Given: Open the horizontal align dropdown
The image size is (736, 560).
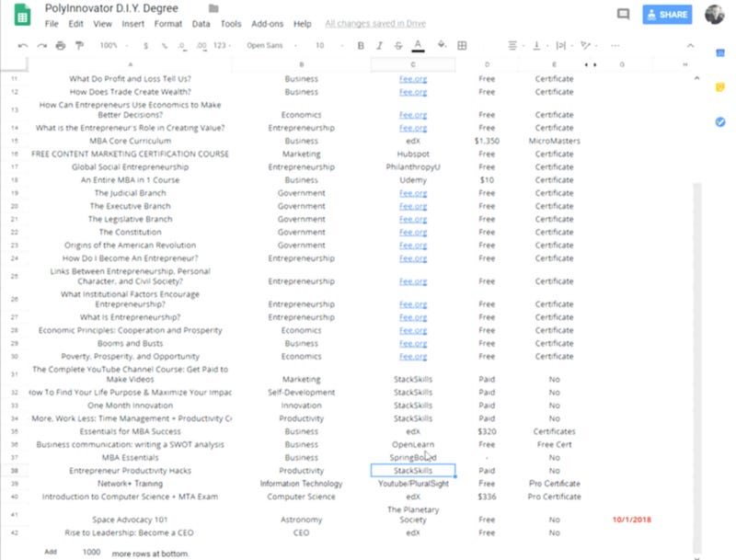Looking at the screenshot, I should coord(516,45).
